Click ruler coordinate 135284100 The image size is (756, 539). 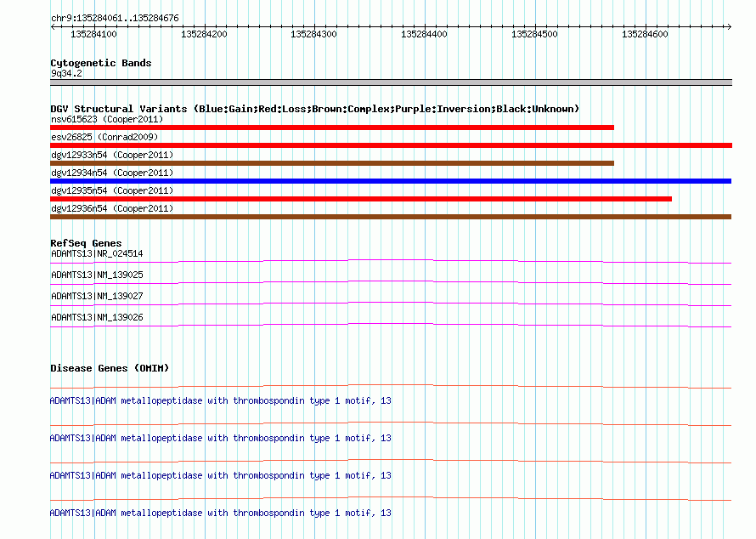93,34
